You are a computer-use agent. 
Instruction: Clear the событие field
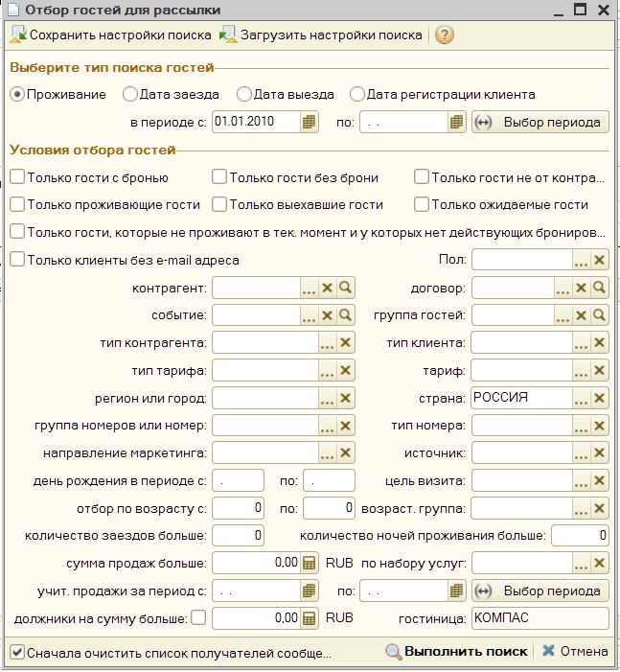click(327, 315)
